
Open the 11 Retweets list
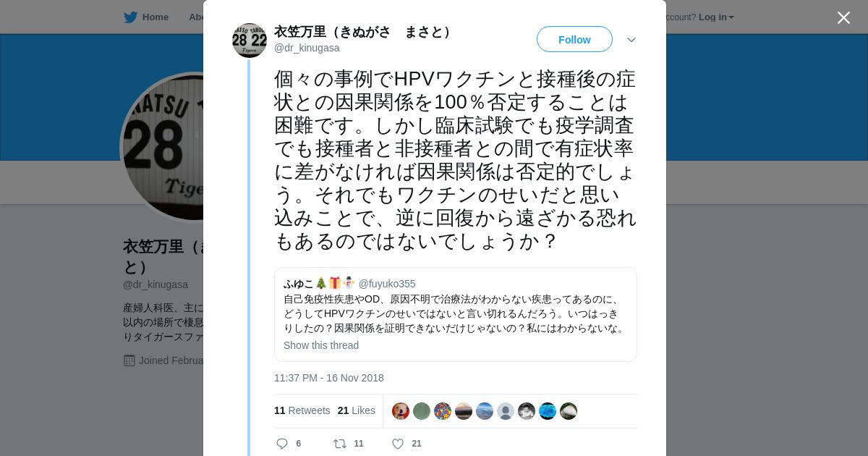[302, 410]
